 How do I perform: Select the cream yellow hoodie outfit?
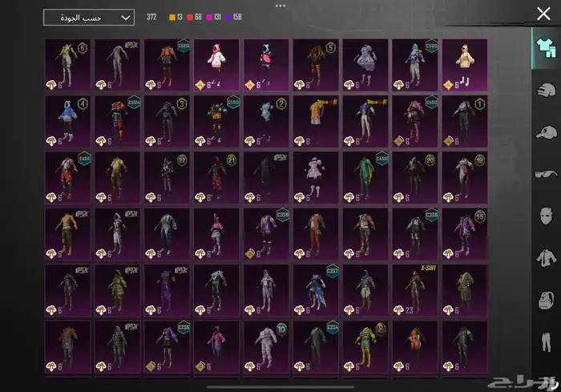(464, 65)
